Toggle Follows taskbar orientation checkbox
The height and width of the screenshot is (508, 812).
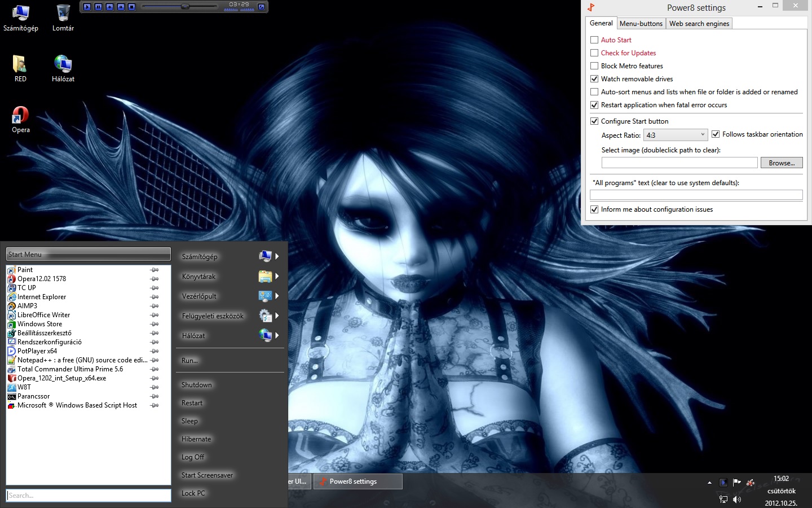(716, 134)
